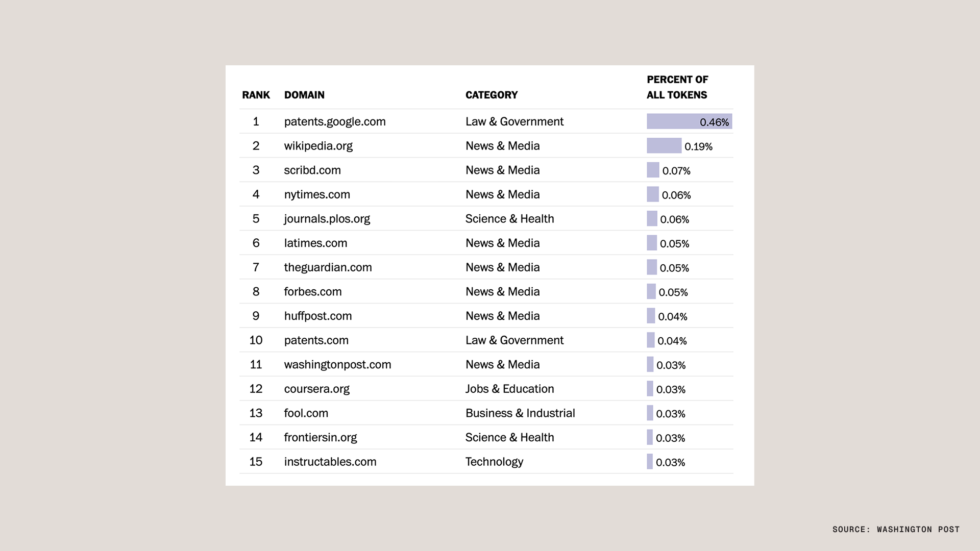980x551 pixels.
Task: Select the 0.07% value for scribd.com
Action: pos(676,171)
